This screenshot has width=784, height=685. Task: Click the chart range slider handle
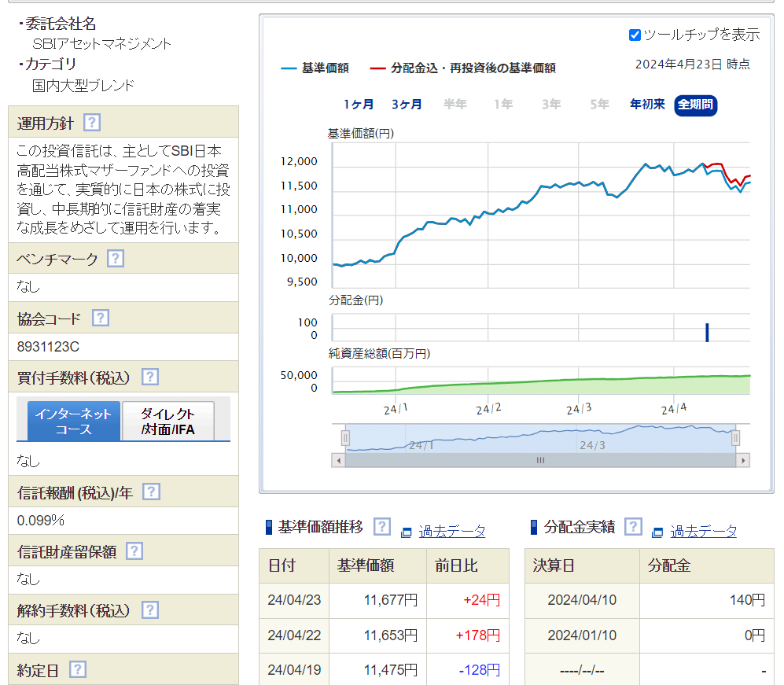[x=344, y=438]
